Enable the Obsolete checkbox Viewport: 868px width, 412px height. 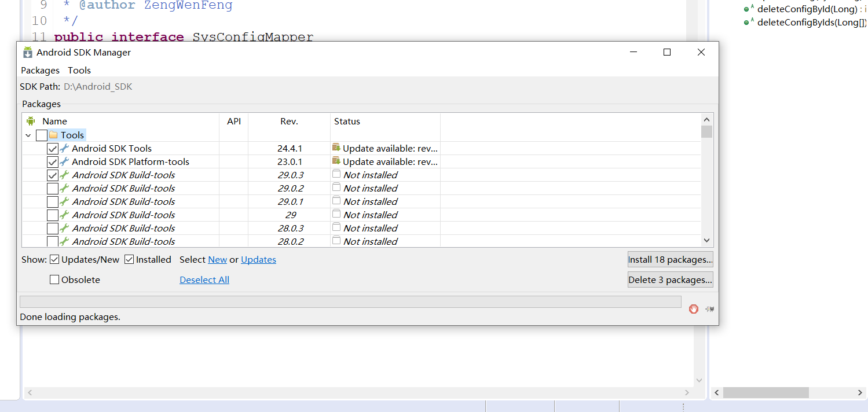(x=54, y=279)
